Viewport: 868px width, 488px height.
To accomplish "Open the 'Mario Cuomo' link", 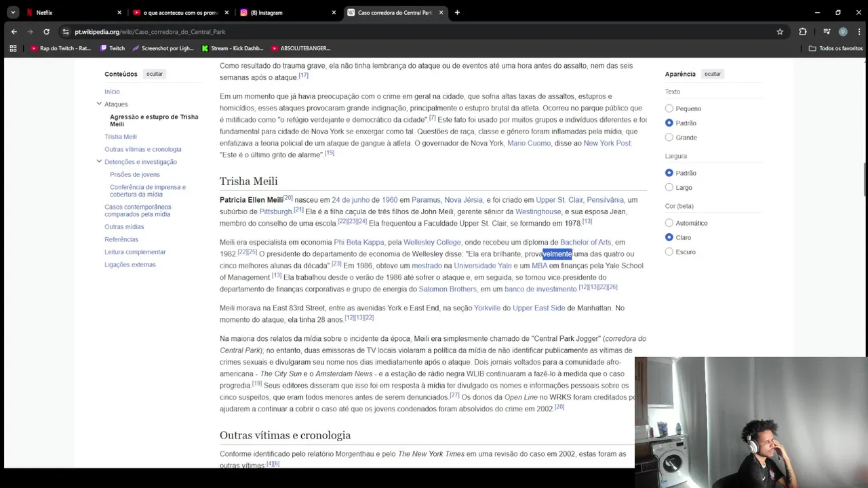I will tap(529, 144).
